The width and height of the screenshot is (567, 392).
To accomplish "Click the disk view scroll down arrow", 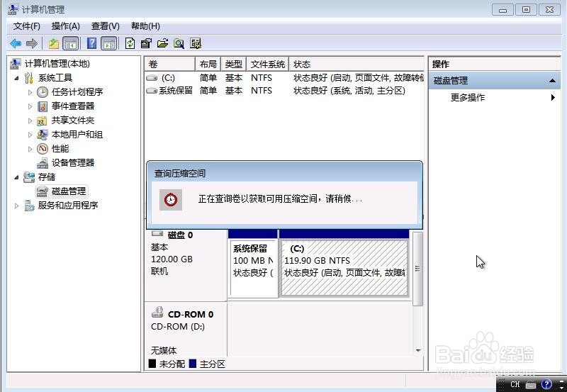I will 418,350.
